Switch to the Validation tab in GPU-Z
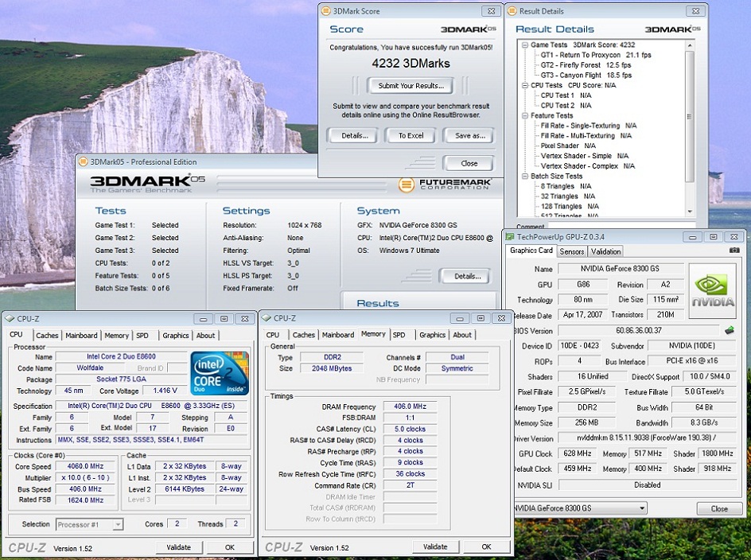Image resolution: width=751 pixels, height=560 pixels. click(x=606, y=251)
